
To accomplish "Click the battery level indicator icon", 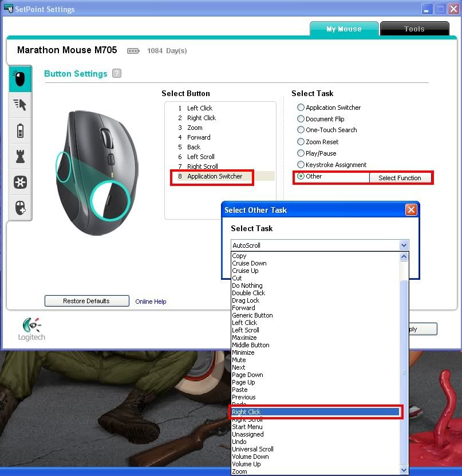I will pos(133,51).
